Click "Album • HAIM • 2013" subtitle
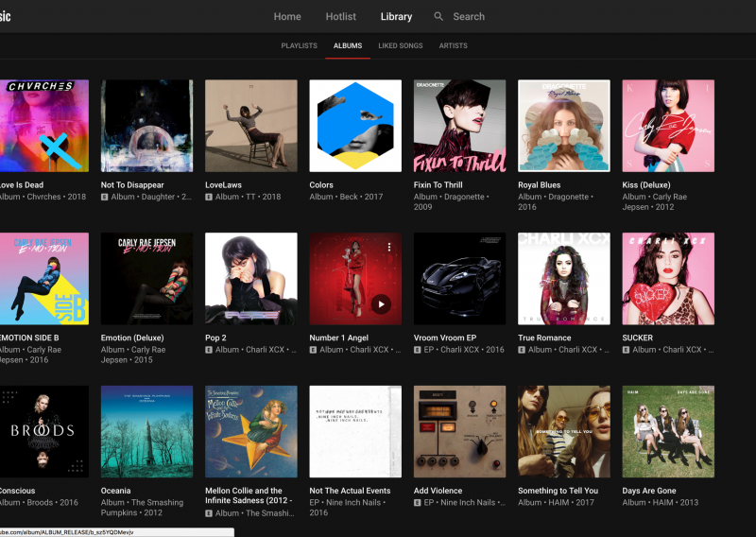The width and height of the screenshot is (756, 537). (x=660, y=503)
